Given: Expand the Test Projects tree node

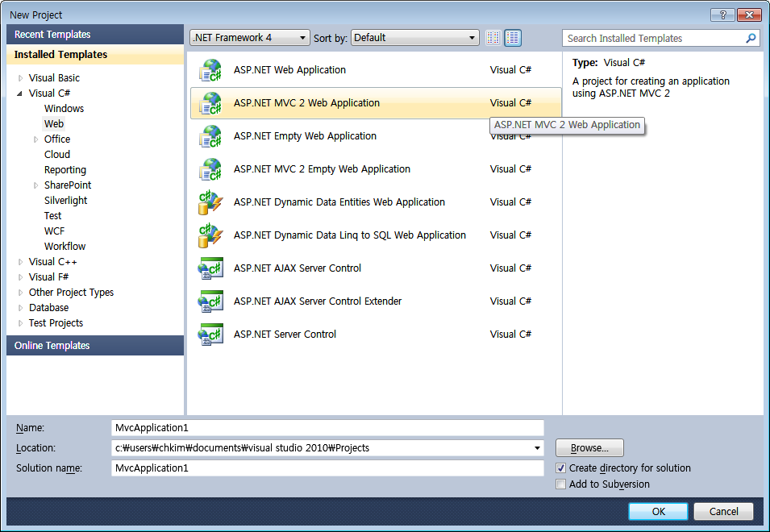Looking at the screenshot, I should tap(20, 323).
